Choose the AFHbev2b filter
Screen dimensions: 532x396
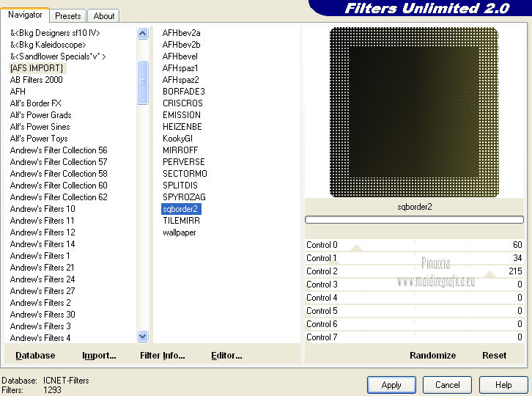[x=181, y=45]
